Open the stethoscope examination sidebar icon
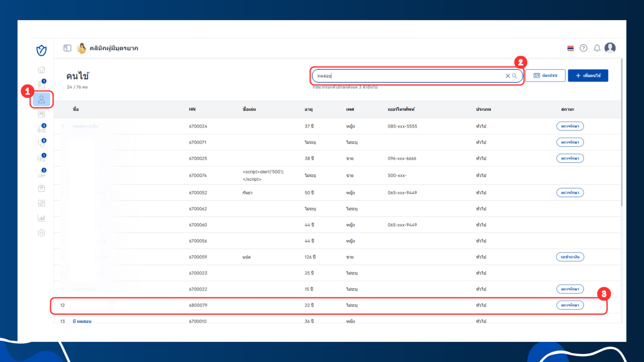The image size is (644, 362). (41, 144)
